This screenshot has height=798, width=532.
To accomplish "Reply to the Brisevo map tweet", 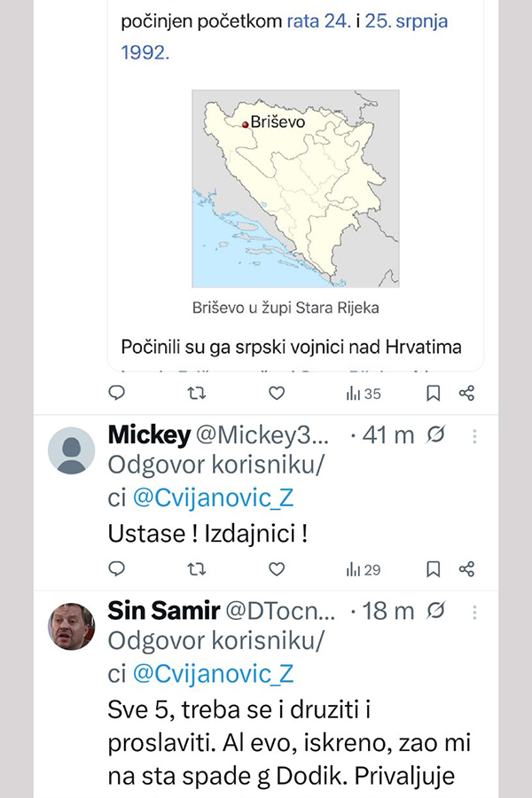I will click(x=116, y=392).
